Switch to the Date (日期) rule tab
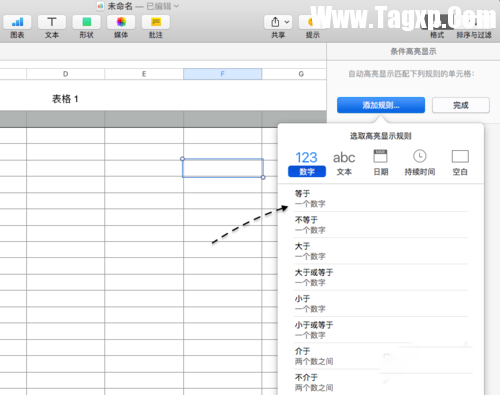The image size is (500, 396). click(x=380, y=163)
